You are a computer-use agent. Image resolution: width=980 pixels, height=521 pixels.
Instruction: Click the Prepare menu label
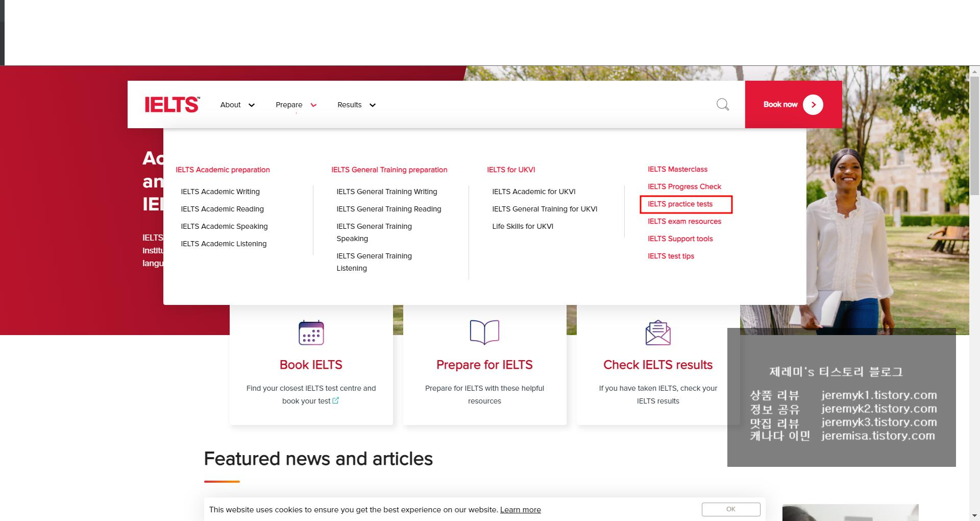coord(289,105)
